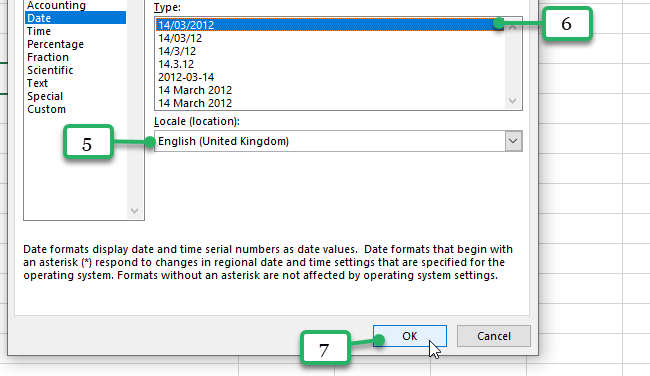
Task: Select Fraction in category list
Action: [x=48, y=57]
